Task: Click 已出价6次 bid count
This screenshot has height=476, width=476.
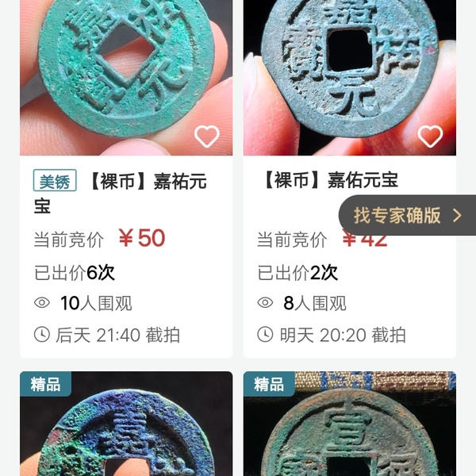Action: [75, 272]
